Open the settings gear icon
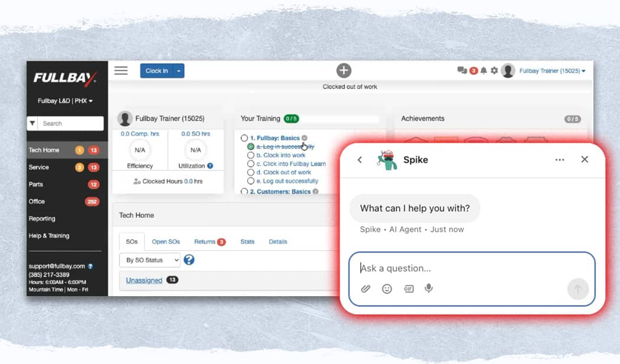620x364 pixels. point(494,71)
